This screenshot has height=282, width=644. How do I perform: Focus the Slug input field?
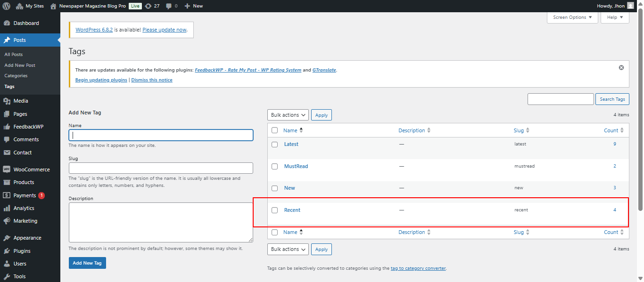click(x=161, y=168)
